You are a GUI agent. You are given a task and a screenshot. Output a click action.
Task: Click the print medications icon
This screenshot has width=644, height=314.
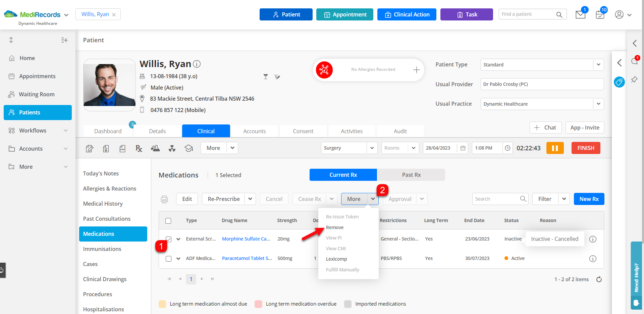[x=164, y=199]
